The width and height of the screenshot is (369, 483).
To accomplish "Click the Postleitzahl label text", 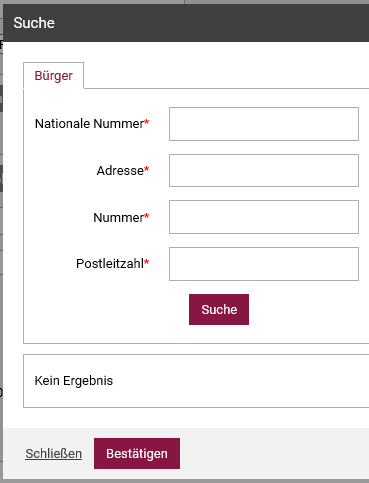I will (x=110, y=264).
